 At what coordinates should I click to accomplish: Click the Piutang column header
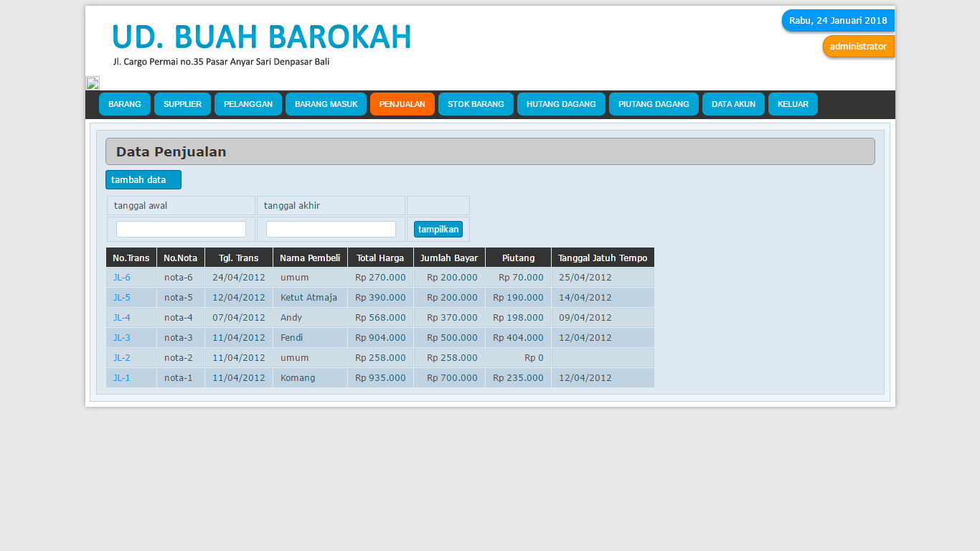tap(518, 258)
